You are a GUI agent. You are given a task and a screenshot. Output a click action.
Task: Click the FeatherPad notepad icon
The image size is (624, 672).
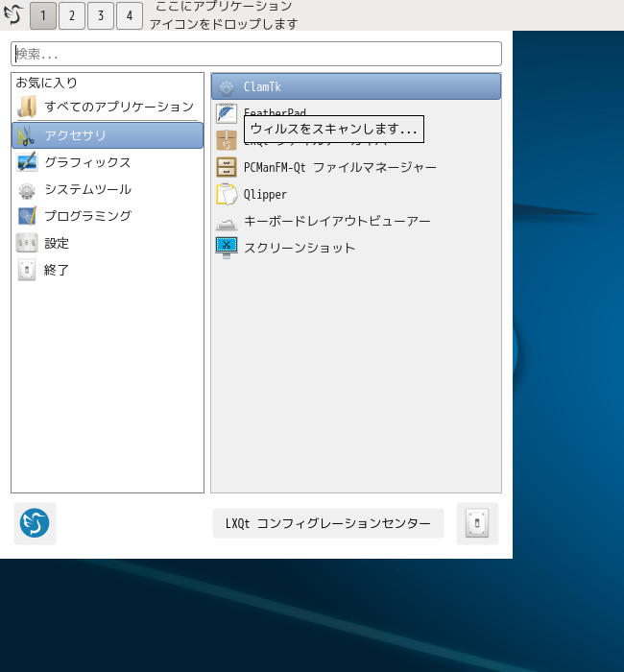point(227,113)
